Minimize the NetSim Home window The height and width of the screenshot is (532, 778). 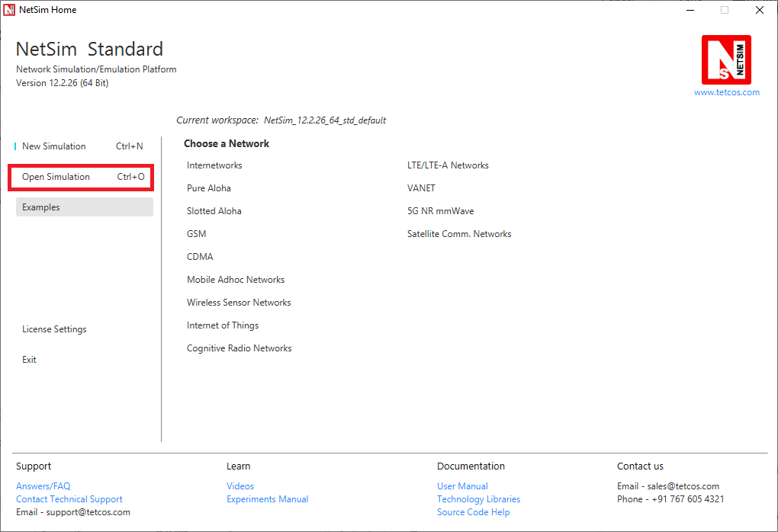[x=690, y=10]
